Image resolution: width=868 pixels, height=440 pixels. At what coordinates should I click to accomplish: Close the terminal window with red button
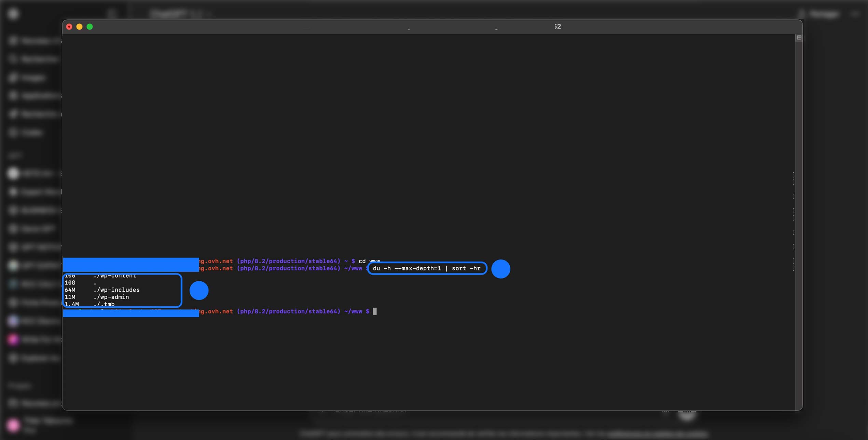[x=69, y=27]
